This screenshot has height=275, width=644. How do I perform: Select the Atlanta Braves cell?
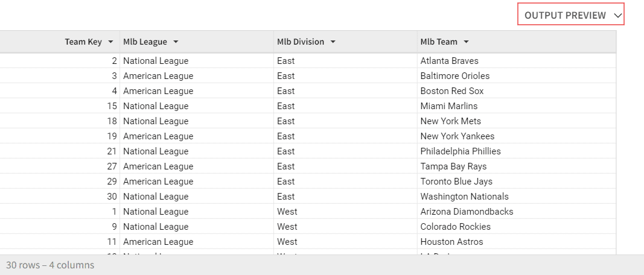449,61
